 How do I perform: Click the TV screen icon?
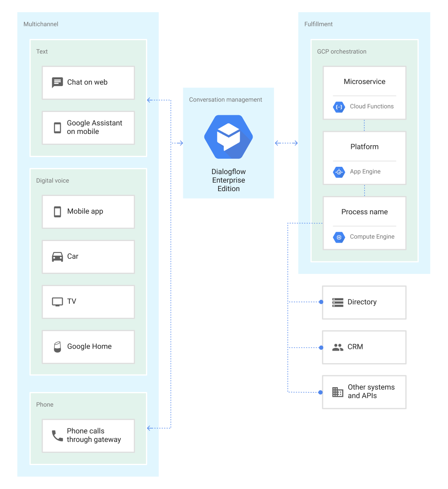click(58, 302)
